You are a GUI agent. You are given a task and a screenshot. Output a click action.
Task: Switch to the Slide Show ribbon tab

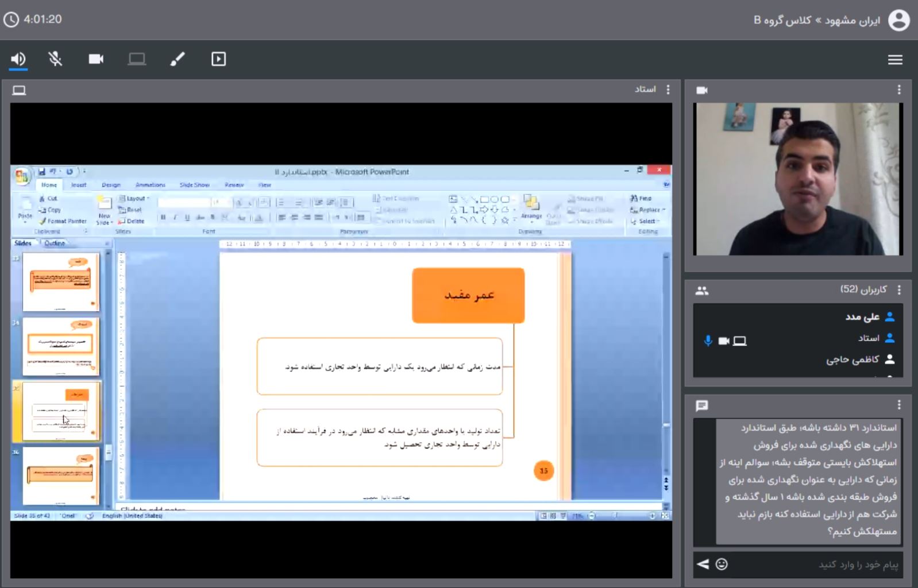click(x=194, y=185)
